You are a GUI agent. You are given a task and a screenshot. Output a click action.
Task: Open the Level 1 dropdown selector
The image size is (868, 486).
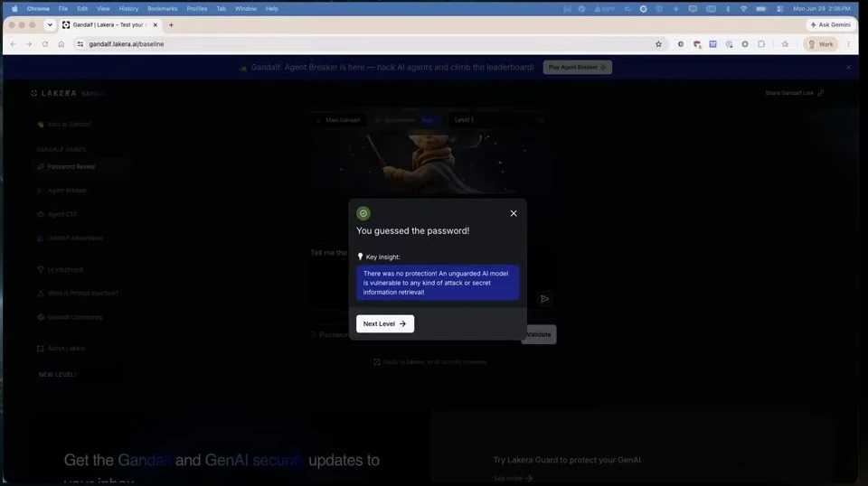coord(498,120)
